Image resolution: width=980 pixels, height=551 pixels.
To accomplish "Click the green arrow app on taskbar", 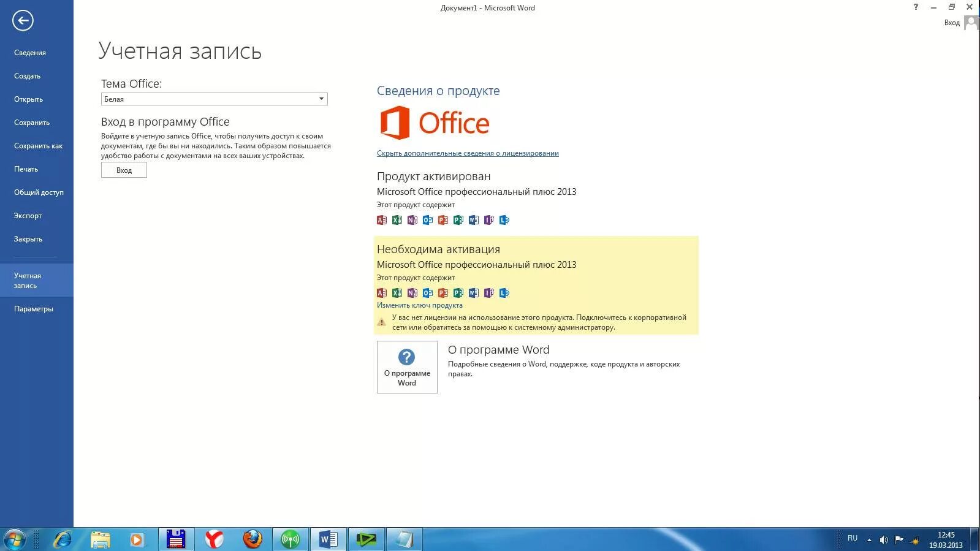I will point(367,539).
